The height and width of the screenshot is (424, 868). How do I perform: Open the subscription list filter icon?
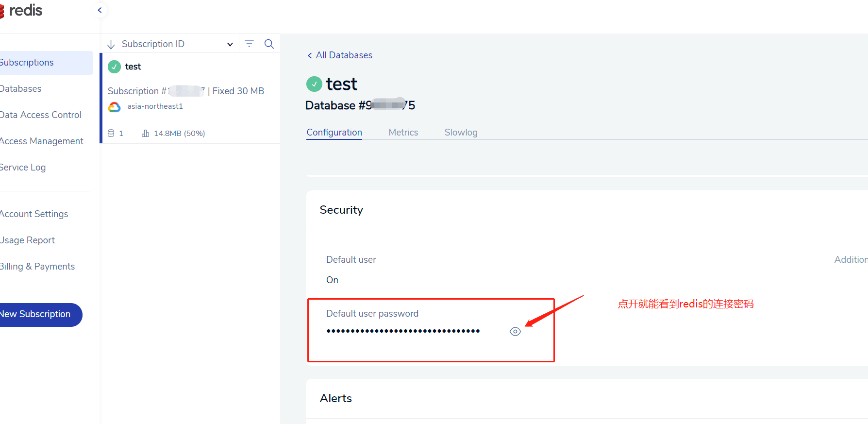pos(250,44)
